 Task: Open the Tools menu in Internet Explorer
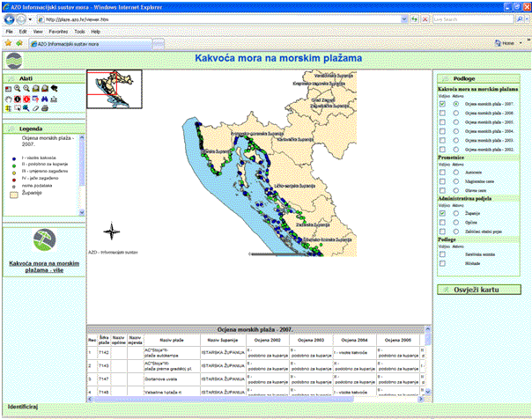pyautogui.click(x=79, y=31)
